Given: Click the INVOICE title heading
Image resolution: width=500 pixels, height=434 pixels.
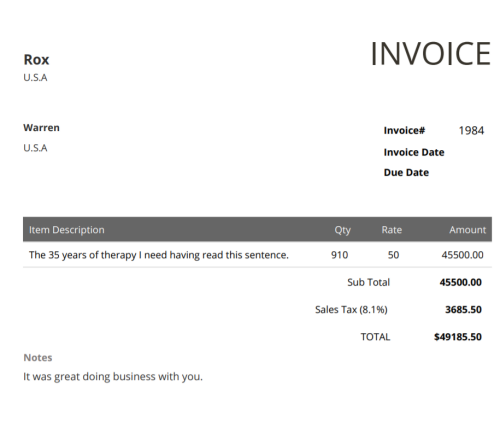Looking at the screenshot, I should click(x=430, y=54).
